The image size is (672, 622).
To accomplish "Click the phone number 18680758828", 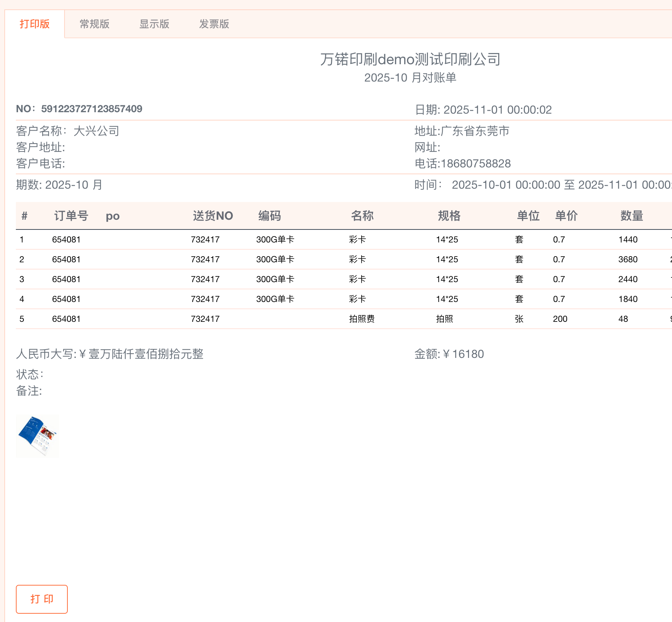I will pos(476,163).
